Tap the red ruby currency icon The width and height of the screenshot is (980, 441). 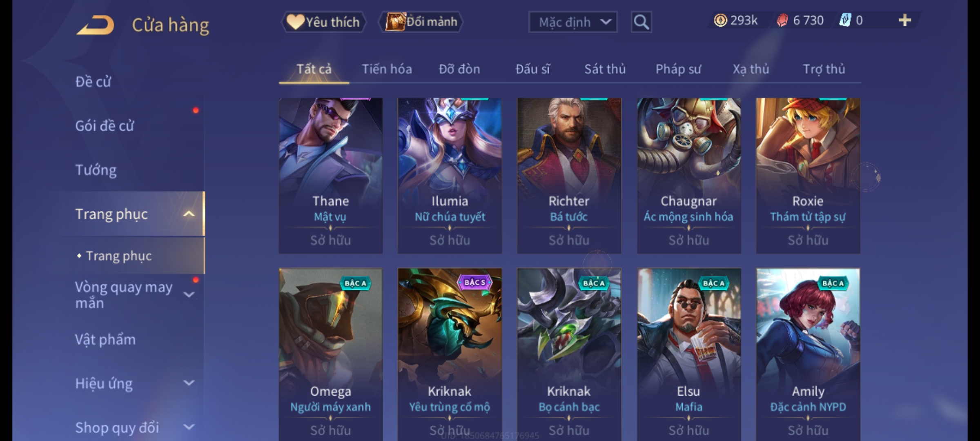click(782, 20)
